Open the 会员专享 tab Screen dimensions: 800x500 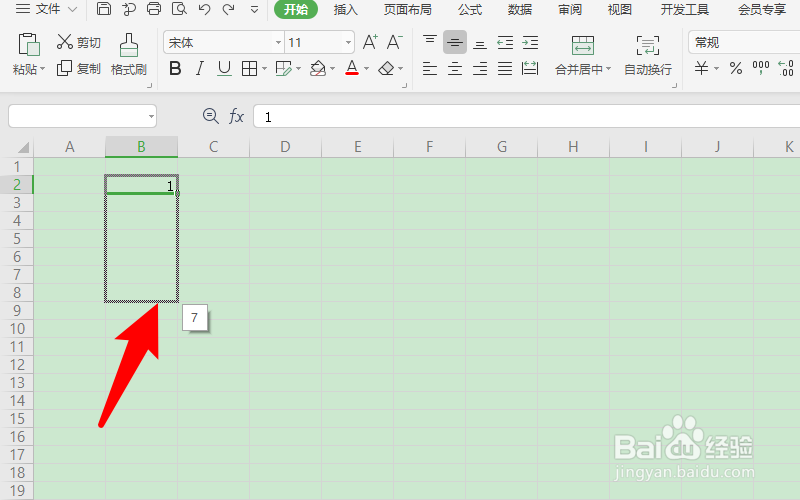coord(762,9)
